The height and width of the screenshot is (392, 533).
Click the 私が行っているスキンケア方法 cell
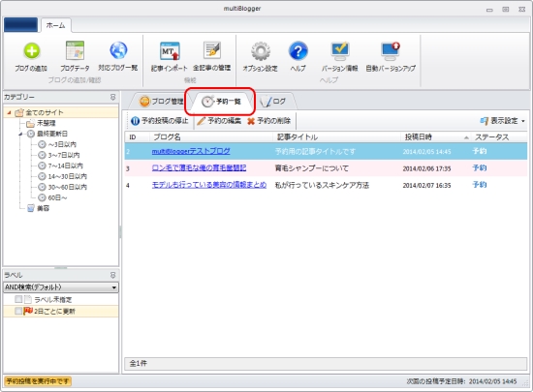322,185
